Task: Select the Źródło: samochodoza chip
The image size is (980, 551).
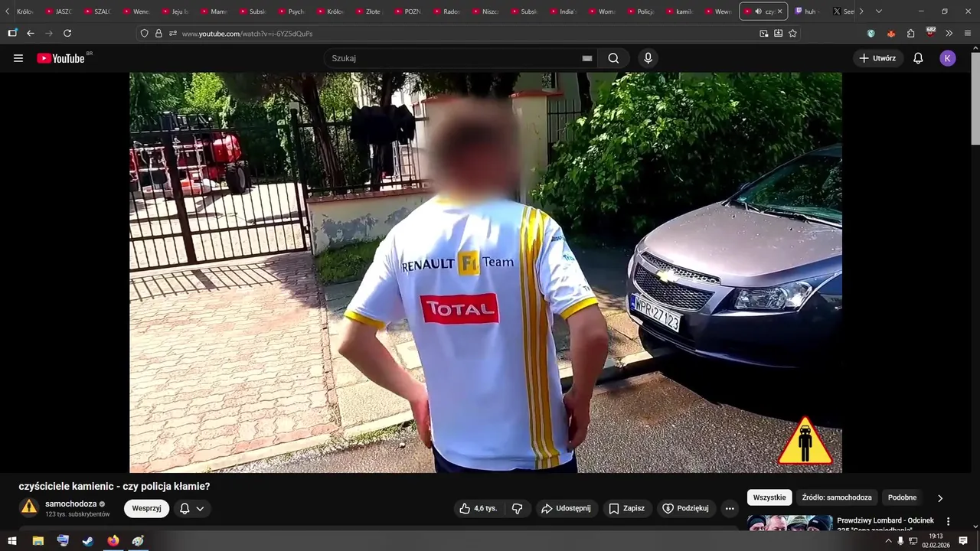Action: [837, 497]
